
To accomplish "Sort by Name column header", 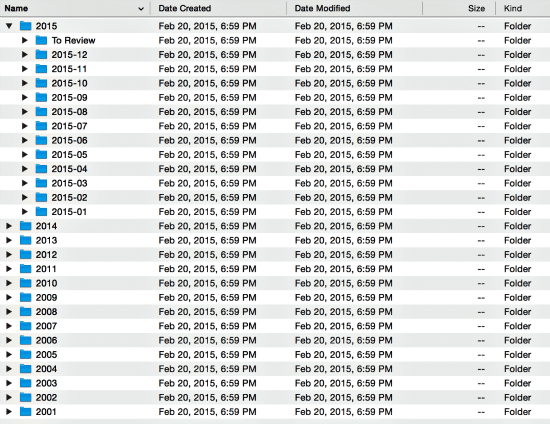I will pyautogui.click(x=16, y=8).
